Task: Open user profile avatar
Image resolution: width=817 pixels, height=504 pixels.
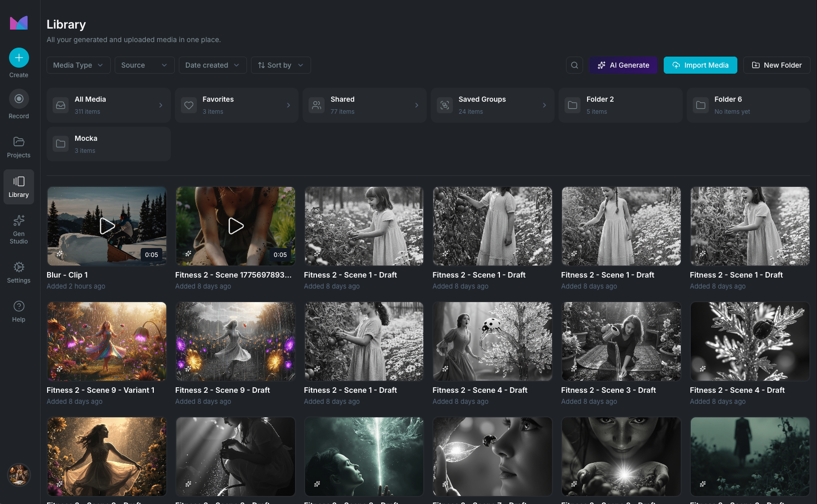Action: point(19,474)
